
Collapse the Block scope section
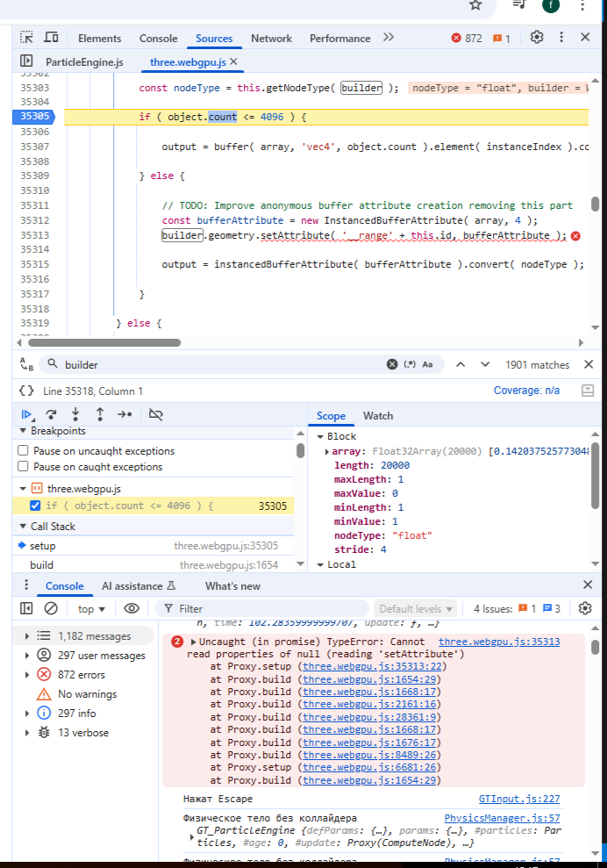[320, 437]
